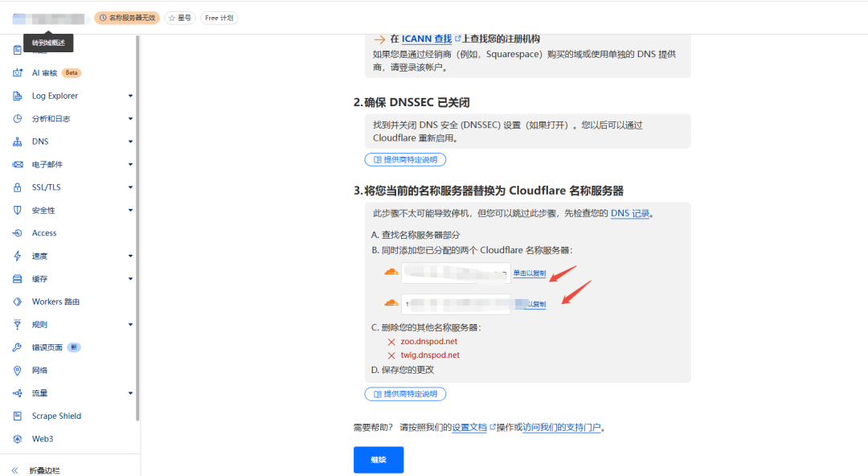Open the 设置文档 link
This screenshot has width=868, height=476.
tap(469, 428)
